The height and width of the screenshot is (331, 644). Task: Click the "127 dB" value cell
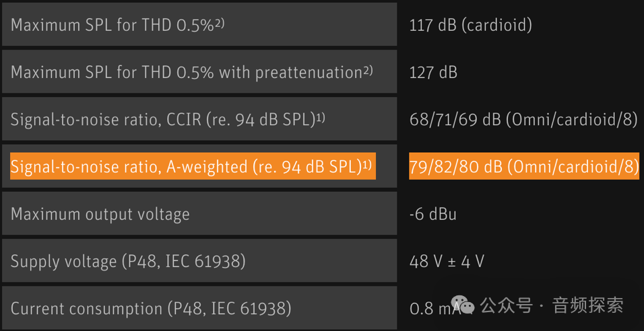point(433,73)
